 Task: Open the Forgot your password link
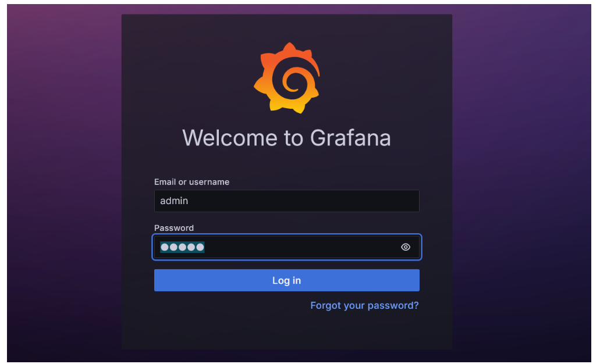point(364,305)
